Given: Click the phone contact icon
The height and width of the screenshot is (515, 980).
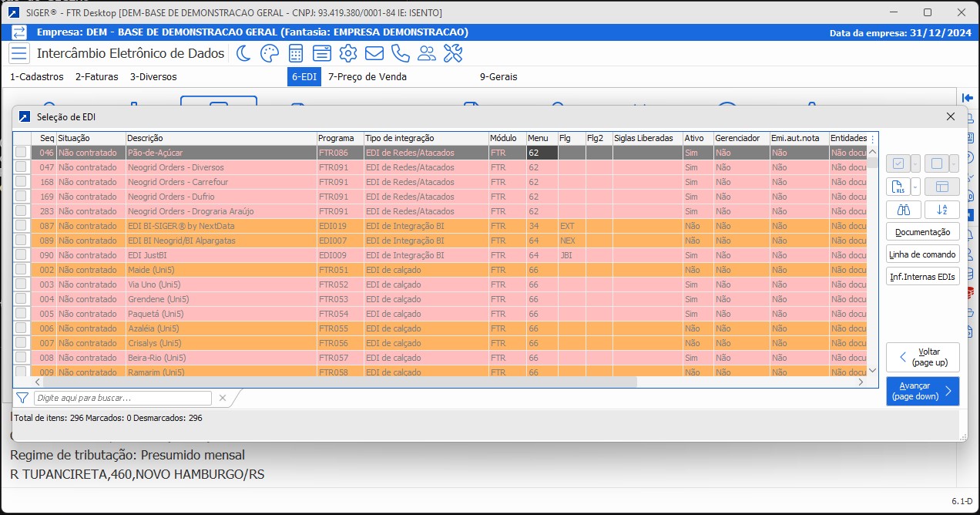Looking at the screenshot, I should click(401, 53).
